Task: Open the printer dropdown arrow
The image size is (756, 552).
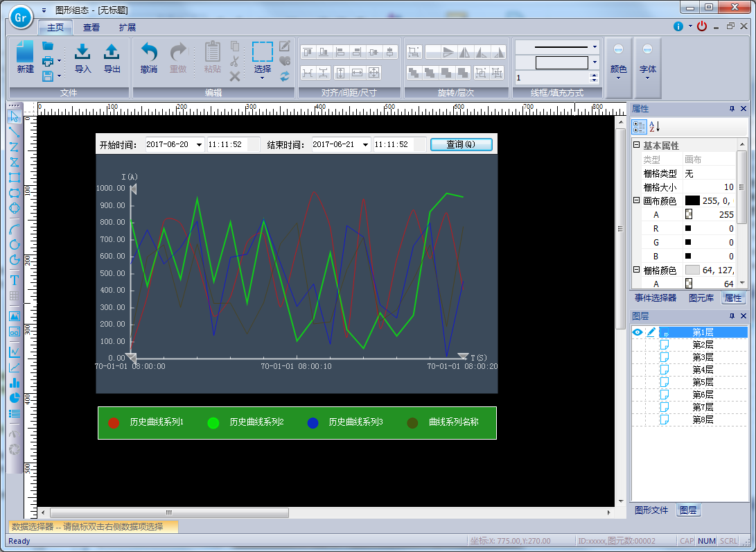Action: click(60, 61)
